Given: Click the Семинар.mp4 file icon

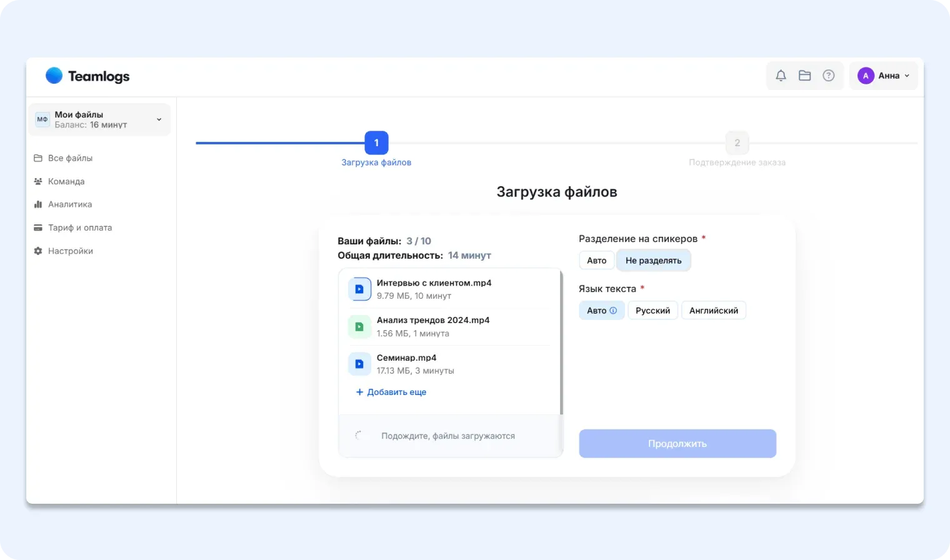Looking at the screenshot, I should coord(359,364).
